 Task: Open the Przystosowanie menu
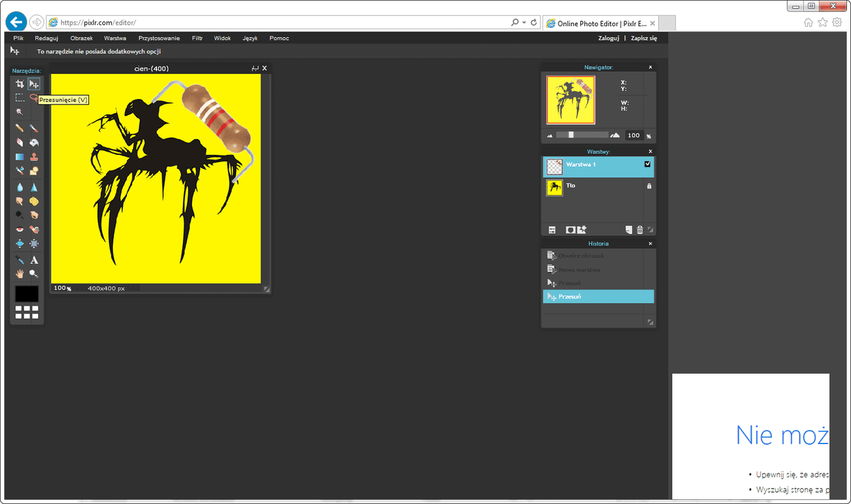(159, 38)
